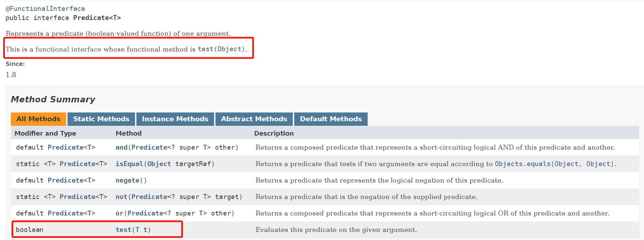Screen dimensions: 644x240
Task: Switch to the Default Methods tab
Action: click(331, 119)
